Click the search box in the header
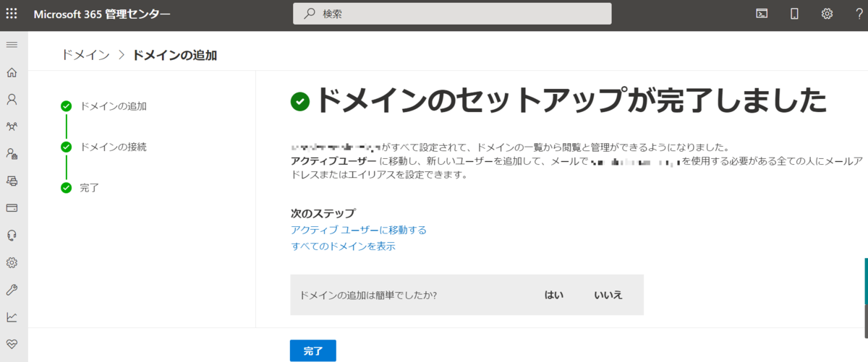This screenshot has width=868, height=362. tap(452, 14)
